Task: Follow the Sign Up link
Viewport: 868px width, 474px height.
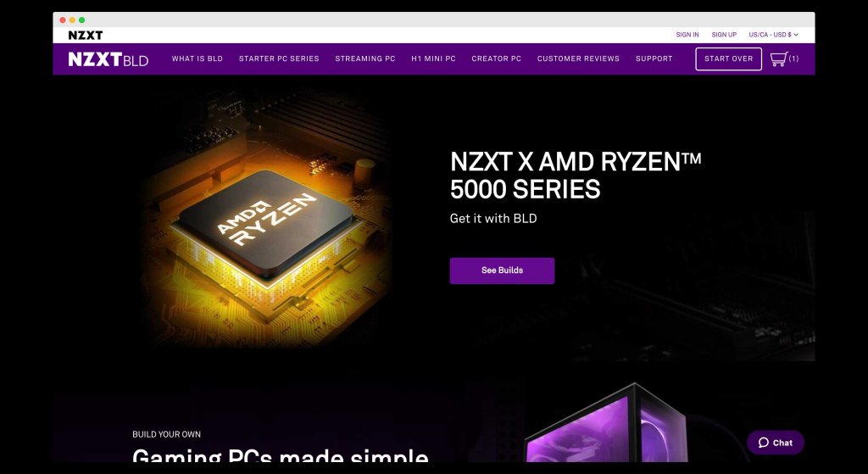Action: (724, 34)
